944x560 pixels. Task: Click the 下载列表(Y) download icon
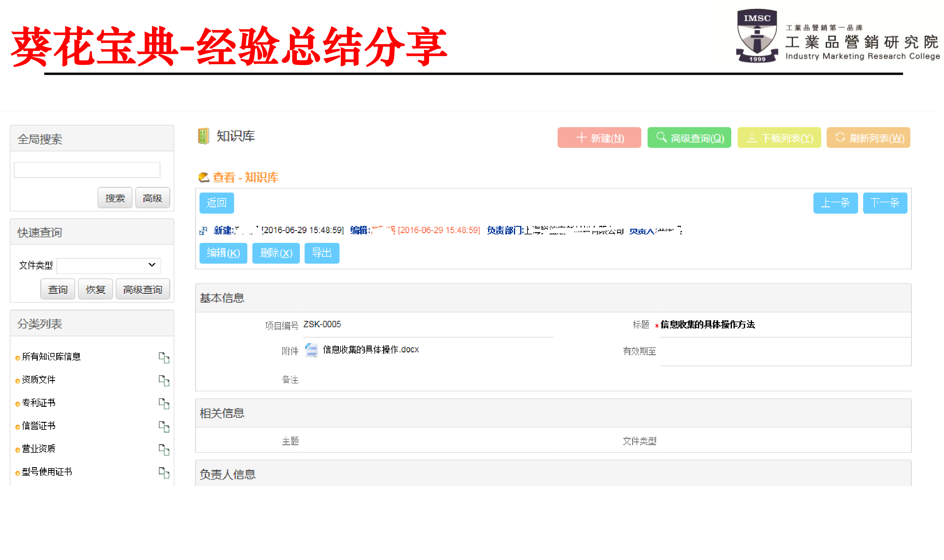click(x=752, y=137)
